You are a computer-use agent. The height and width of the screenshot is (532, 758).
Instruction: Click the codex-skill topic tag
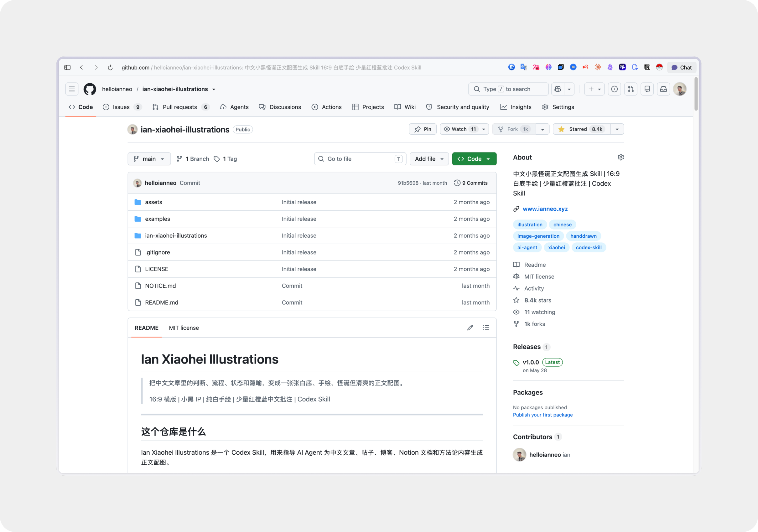pos(589,247)
